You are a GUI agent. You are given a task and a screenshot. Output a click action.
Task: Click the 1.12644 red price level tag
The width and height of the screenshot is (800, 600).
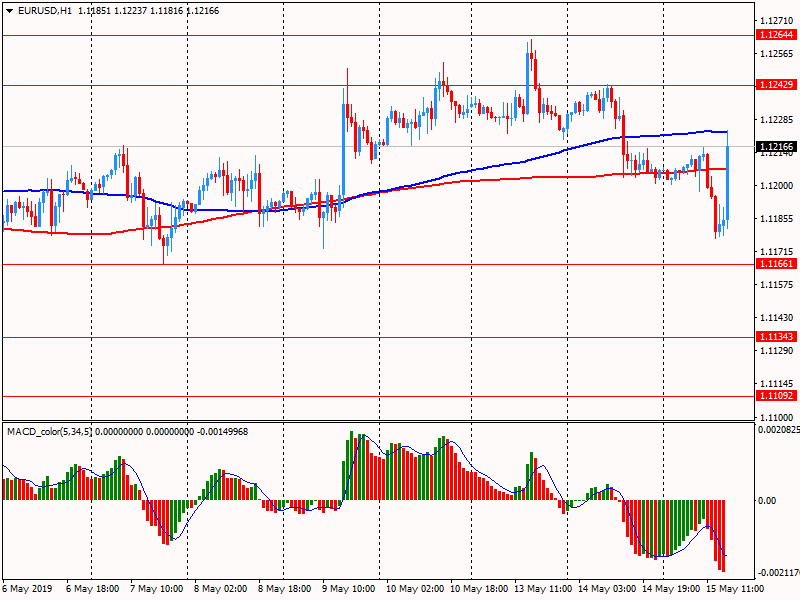tap(776, 35)
